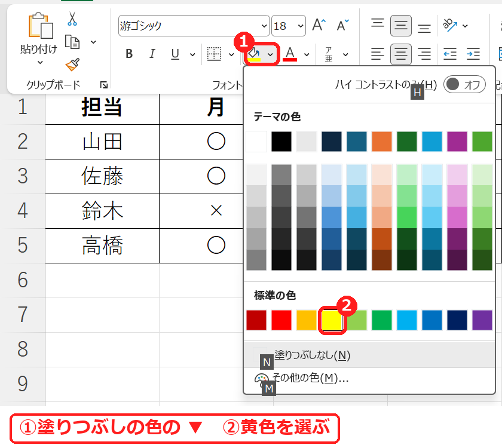Image resolution: width=502 pixels, height=448 pixels.
Task: Select row header 1
Action: click(23, 107)
